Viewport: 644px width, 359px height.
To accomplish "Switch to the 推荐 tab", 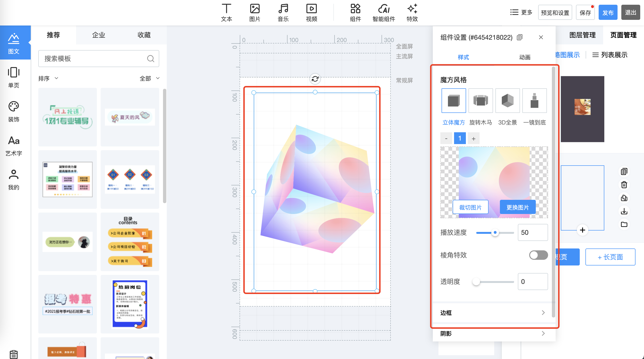I will pos(53,35).
